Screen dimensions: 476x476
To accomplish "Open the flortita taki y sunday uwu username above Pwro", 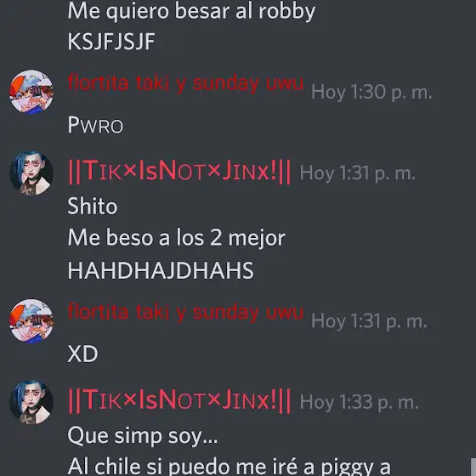I will point(185,83).
